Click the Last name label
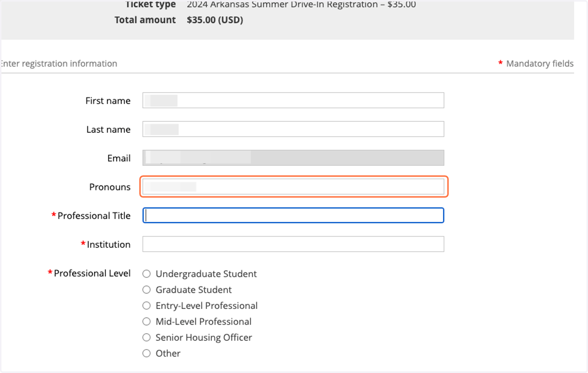 (x=108, y=129)
